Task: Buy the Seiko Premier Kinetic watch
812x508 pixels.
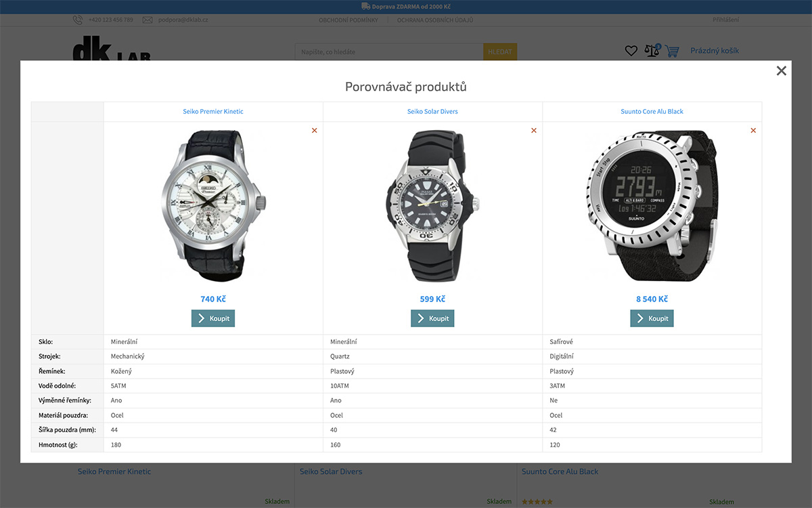Action: point(213,318)
